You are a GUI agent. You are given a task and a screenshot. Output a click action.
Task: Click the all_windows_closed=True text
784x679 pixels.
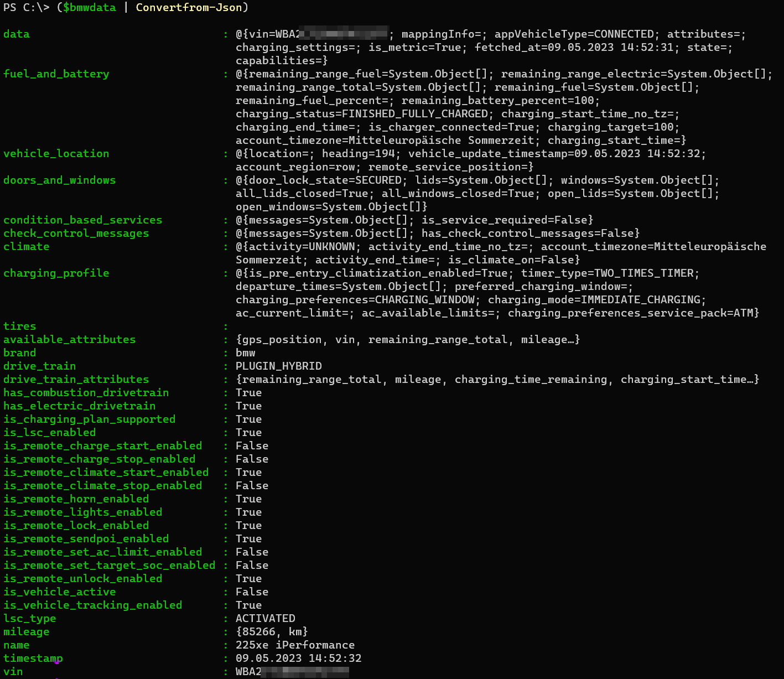click(x=458, y=193)
